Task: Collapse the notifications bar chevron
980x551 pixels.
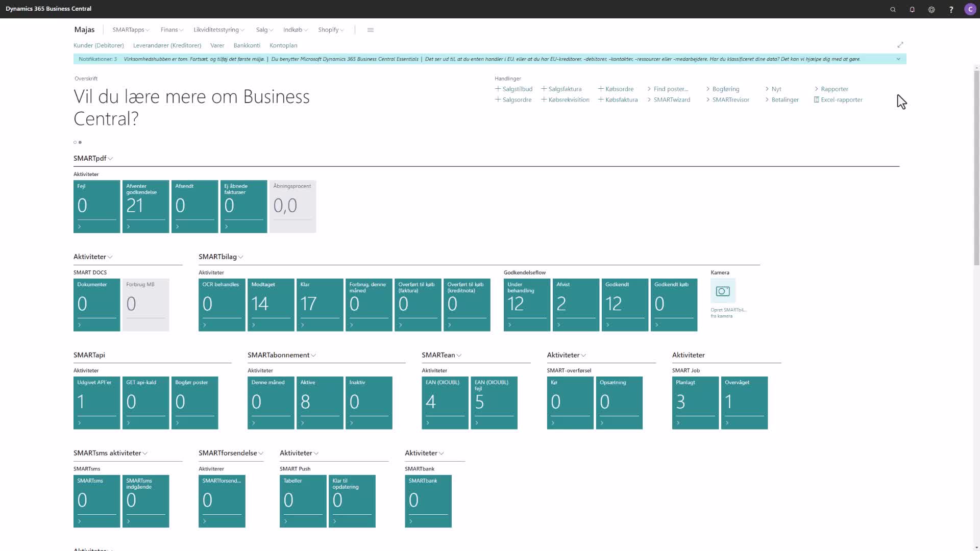Action: (898, 59)
